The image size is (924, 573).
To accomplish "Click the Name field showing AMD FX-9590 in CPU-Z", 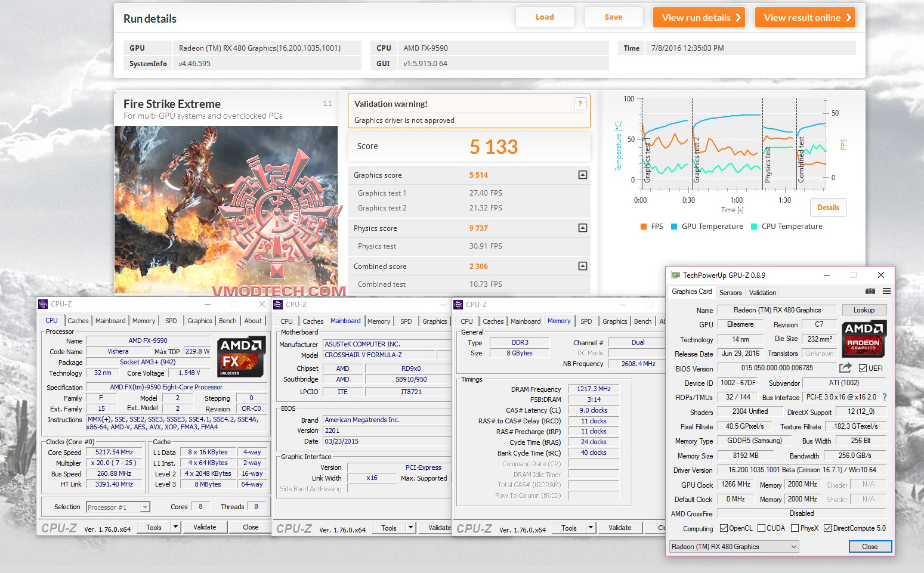I will pos(148,341).
